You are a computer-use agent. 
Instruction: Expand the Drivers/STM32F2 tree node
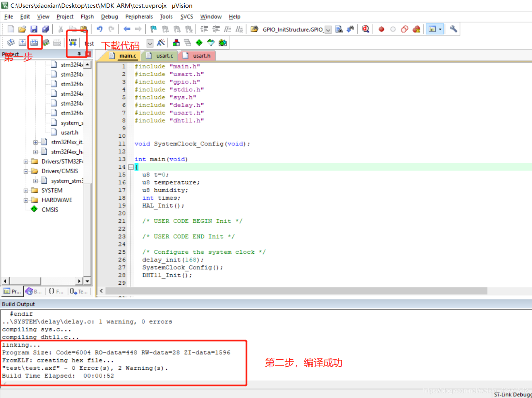(x=26, y=161)
